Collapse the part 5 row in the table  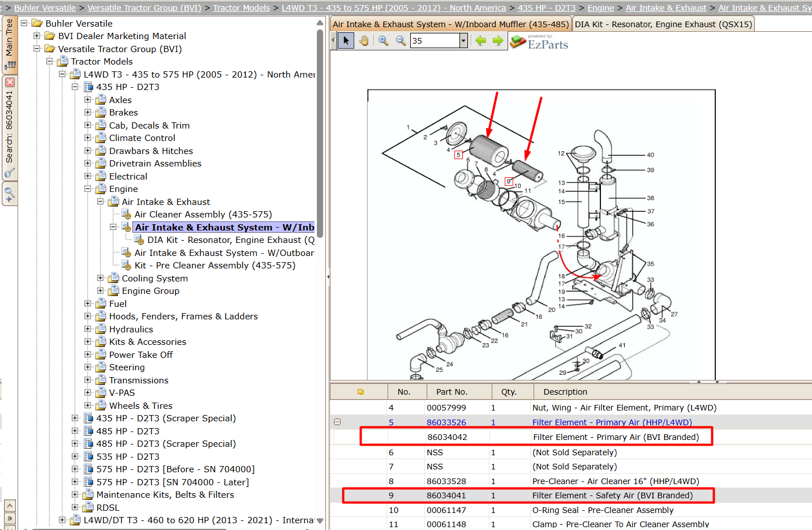point(337,422)
